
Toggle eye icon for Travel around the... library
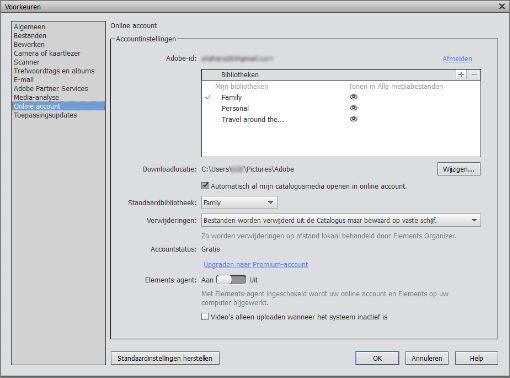point(353,119)
